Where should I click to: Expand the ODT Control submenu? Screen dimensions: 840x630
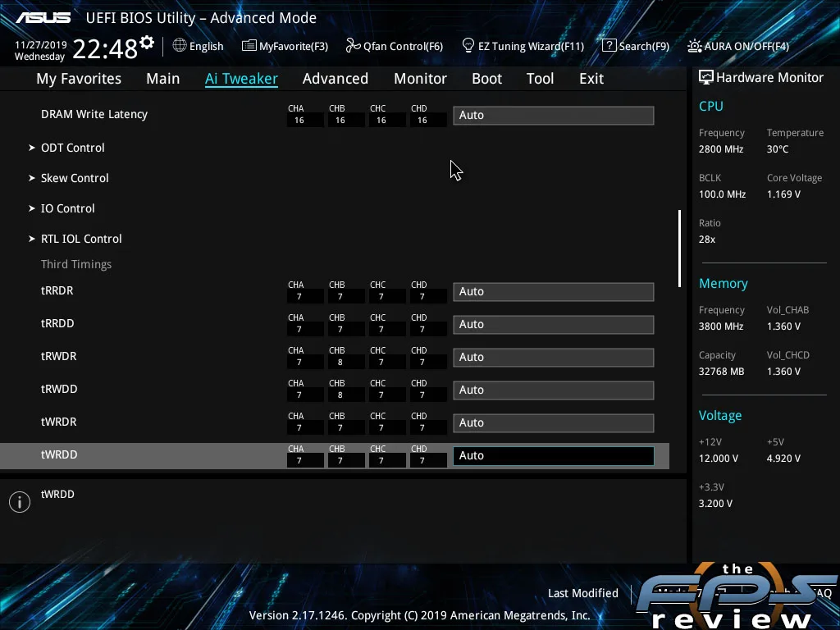(x=73, y=148)
